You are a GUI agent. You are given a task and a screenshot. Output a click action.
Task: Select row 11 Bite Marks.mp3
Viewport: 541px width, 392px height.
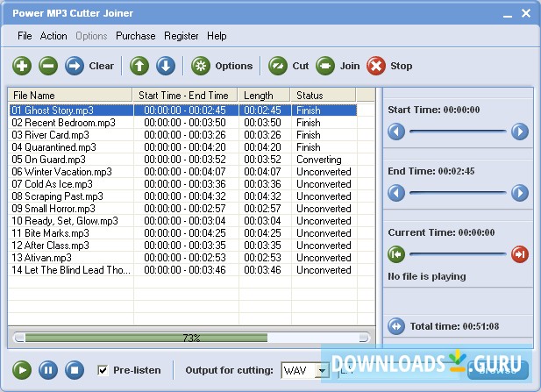[x=183, y=233]
